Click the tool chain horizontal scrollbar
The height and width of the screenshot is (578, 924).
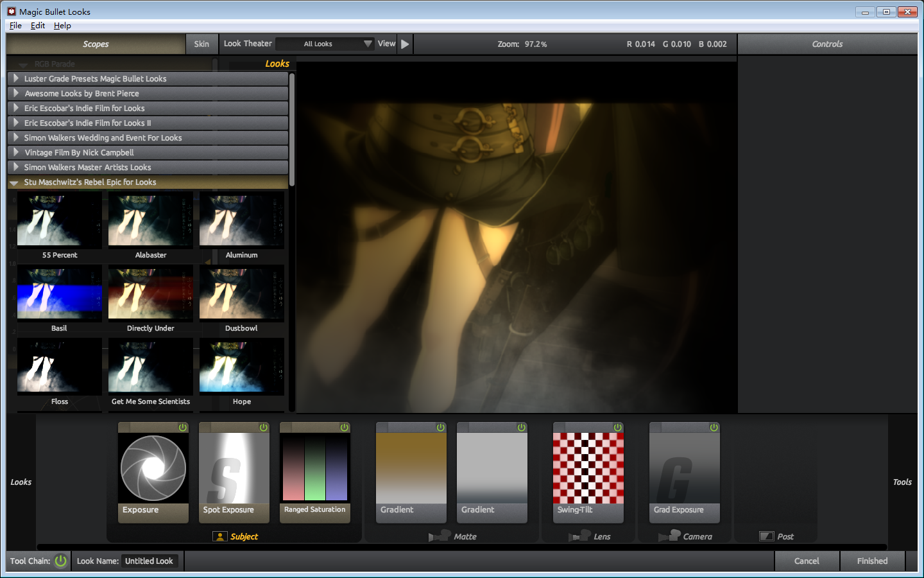462,547
